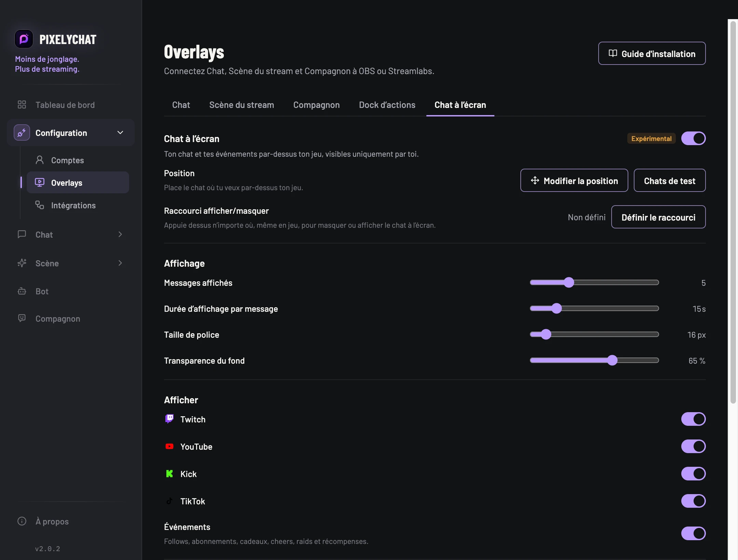Switch to the Scène du stream tab
This screenshot has height=560, width=738.
(242, 105)
